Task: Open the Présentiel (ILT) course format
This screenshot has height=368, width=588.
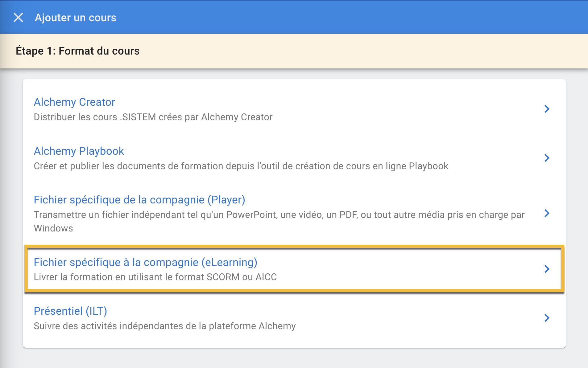Action: [70, 311]
